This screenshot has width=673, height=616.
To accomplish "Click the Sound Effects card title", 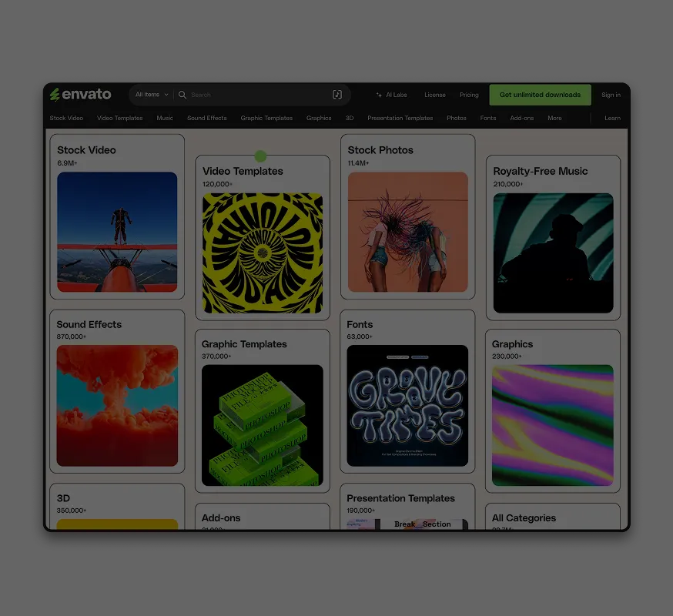I will point(89,324).
